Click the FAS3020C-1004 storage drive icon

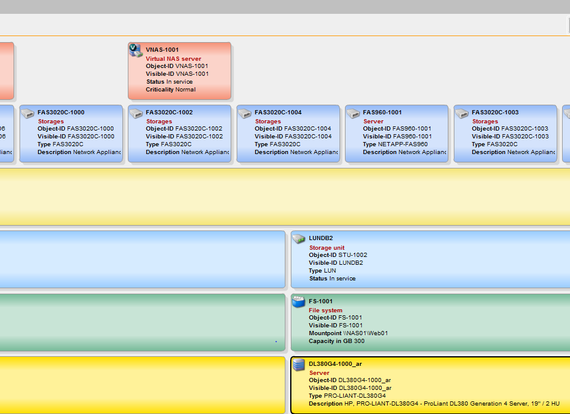click(245, 114)
